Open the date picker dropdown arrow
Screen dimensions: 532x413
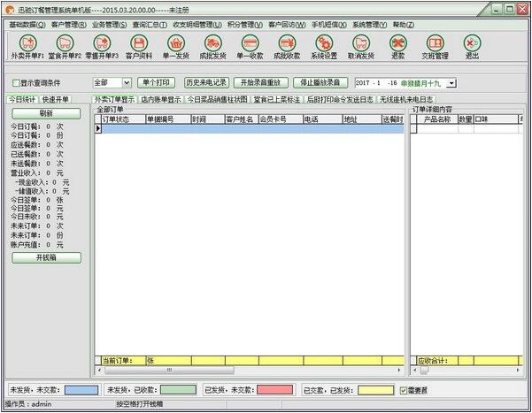click(x=451, y=82)
